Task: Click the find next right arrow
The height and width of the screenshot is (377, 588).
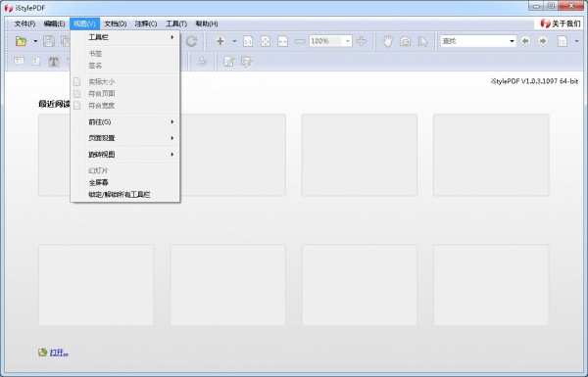Action: 543,41
